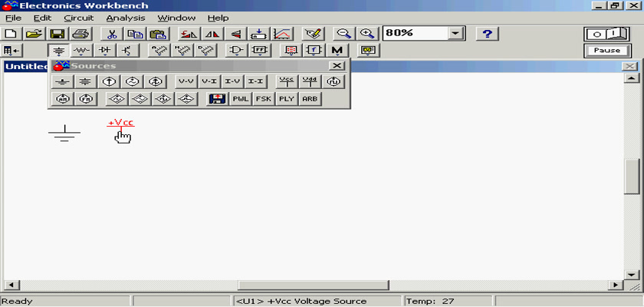Open the Miscellaneous parts bin marked M

pos(337,51)
